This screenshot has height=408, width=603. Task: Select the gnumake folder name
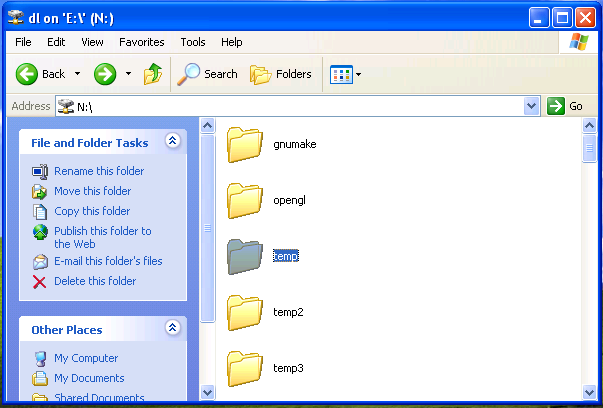coord(295,145)
